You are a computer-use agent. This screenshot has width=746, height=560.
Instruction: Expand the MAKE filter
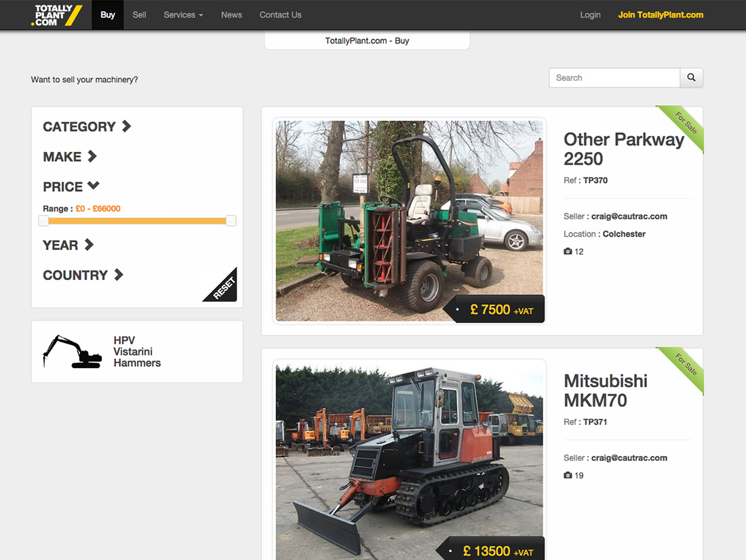tap(70, 157)
